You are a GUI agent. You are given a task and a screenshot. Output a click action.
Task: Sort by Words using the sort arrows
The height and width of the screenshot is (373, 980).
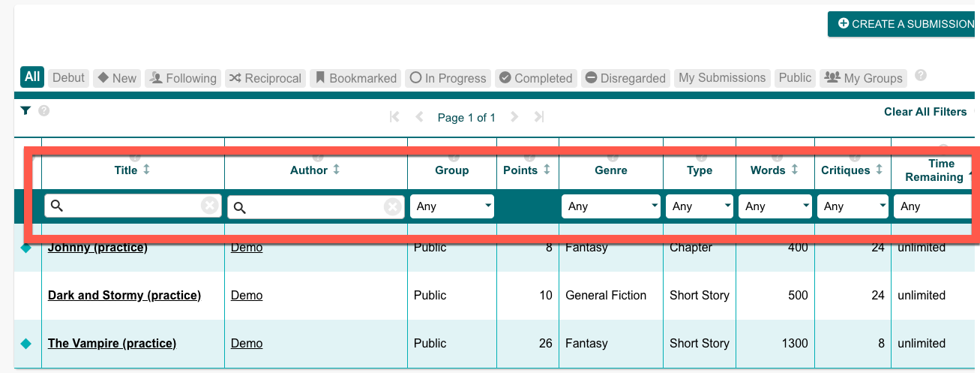[794, 170]
